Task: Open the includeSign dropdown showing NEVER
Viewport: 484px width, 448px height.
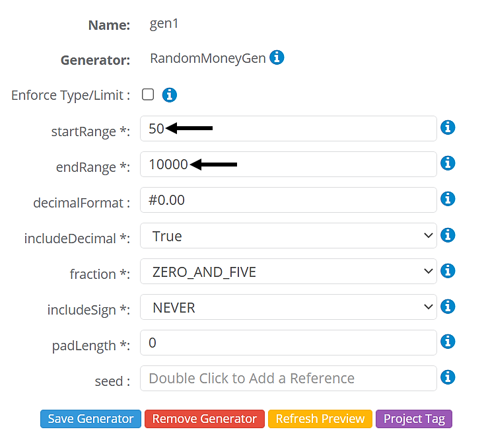Action: click(289, 307)
